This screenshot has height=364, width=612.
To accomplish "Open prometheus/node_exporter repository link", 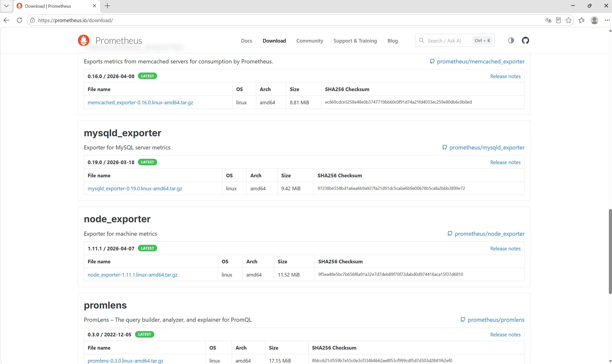I will coord(489,234).
